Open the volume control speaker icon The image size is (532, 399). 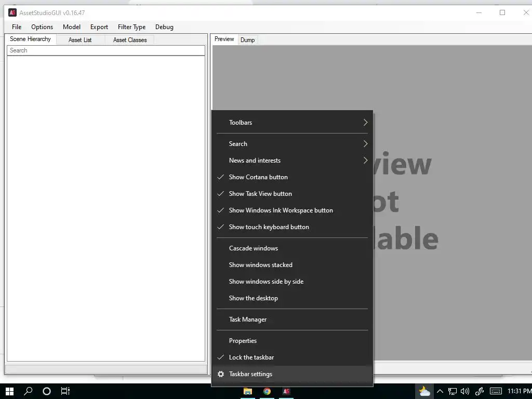(465, 391)
